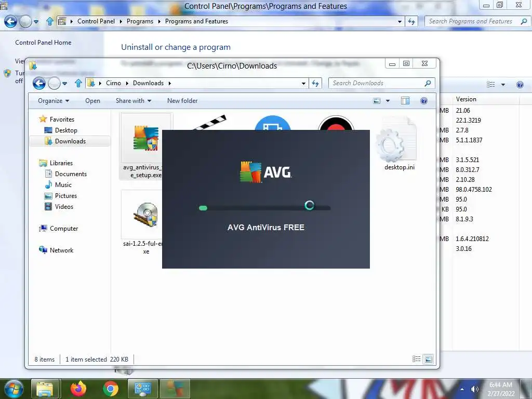
Task: Click New folder button
Action: (182, 101)
